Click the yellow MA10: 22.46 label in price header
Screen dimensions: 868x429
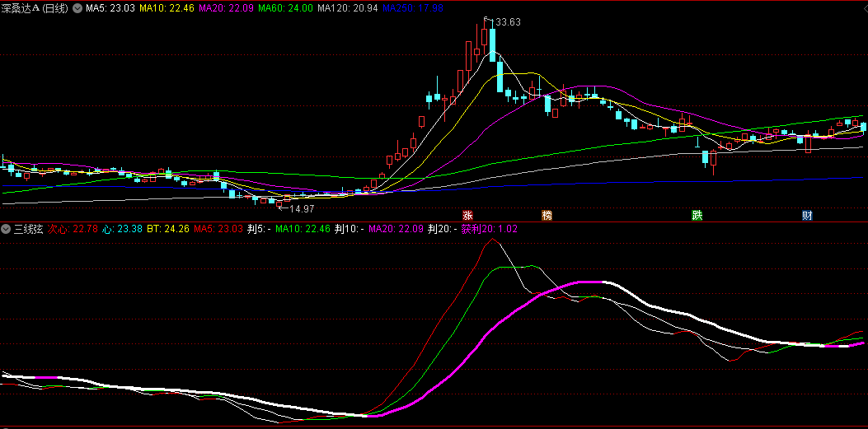tap(166, 8)
